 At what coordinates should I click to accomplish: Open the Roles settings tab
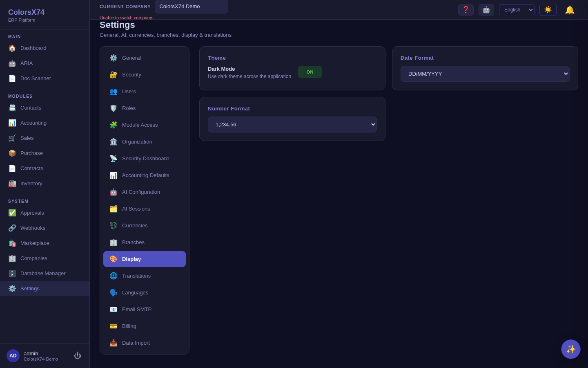[145, 108]
